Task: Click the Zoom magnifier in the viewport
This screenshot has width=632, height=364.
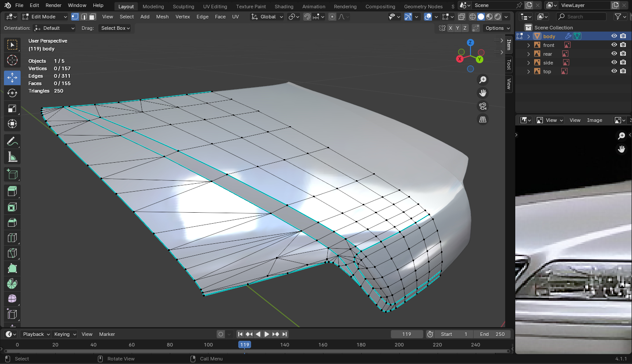Action: (483, 80)
